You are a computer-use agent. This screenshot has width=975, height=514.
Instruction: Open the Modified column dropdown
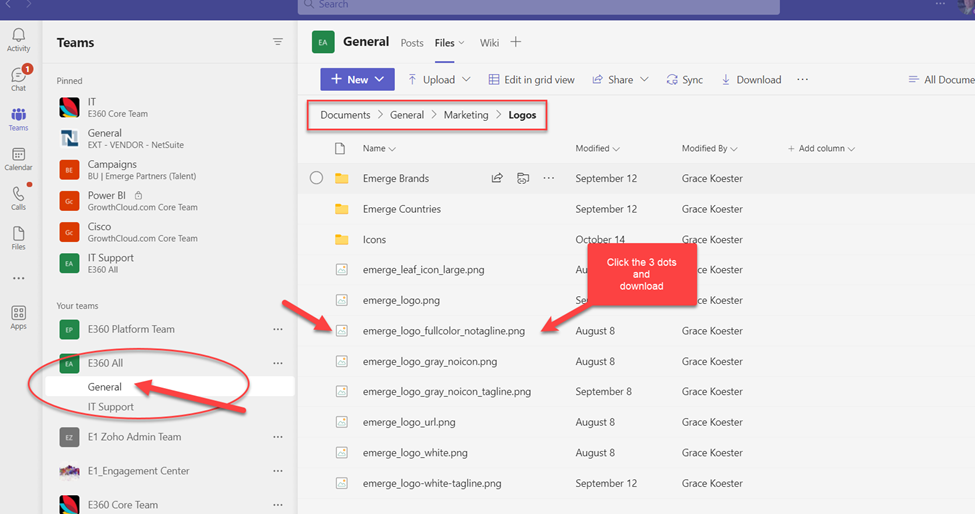tap(597, 149)
